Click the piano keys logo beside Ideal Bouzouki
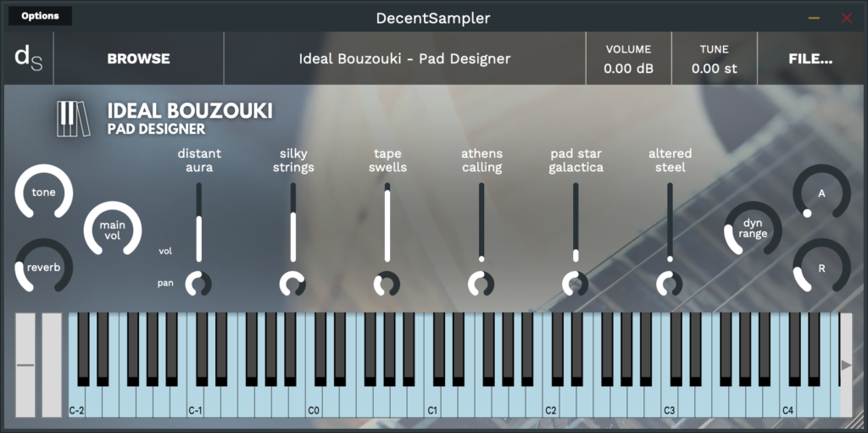 pyautogui.click(x=73, y=119)
